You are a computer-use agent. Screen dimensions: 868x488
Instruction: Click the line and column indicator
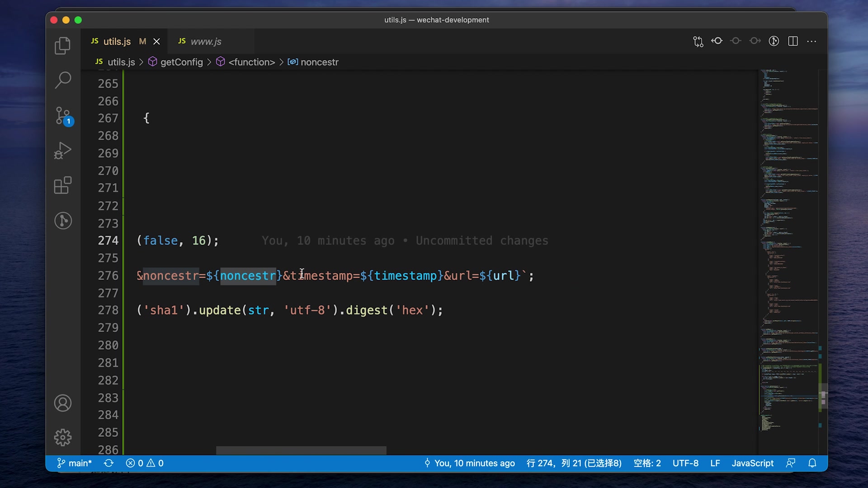pyautogui.click(x=574, y=463)
